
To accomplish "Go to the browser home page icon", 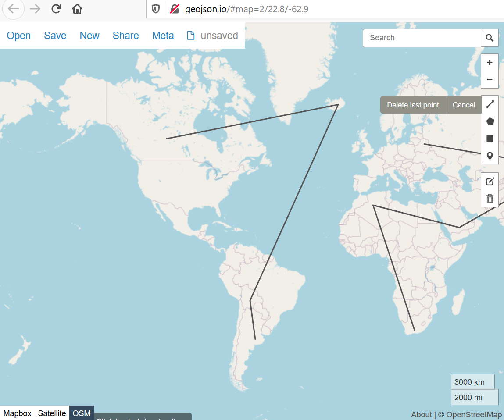I will [77, 9].
